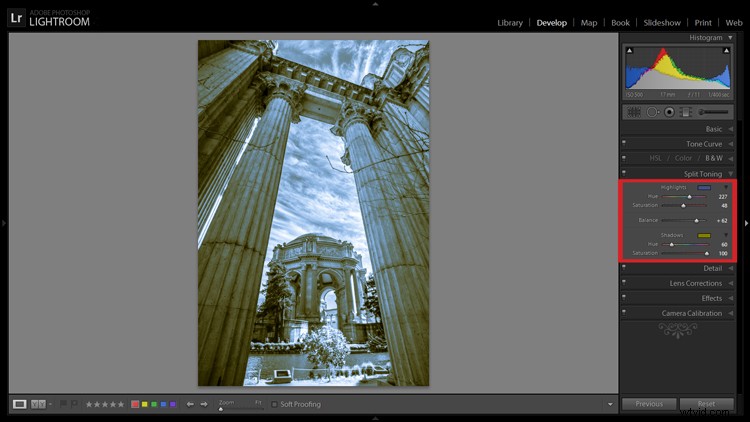
Task: Toggle highlight clipping indicator in Histogram
Action: [x=726, y=50]
